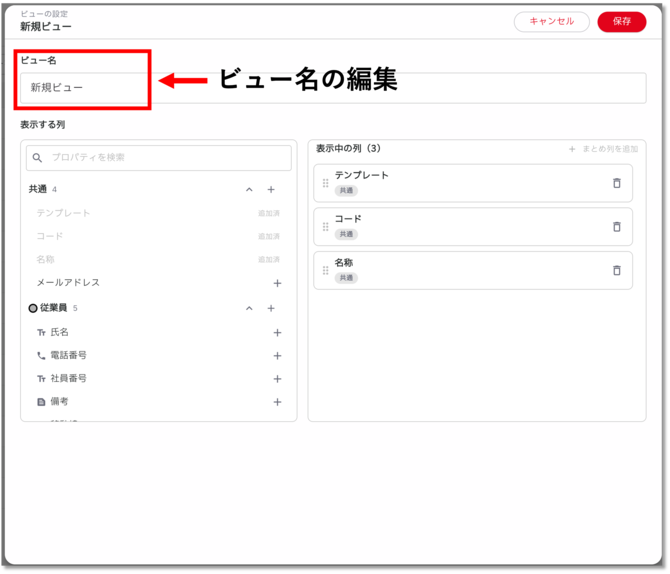The height and width of the screenshot is (574, 670).
Task: Click 共通 tag on 名称 card
Action: click(346, 278)
